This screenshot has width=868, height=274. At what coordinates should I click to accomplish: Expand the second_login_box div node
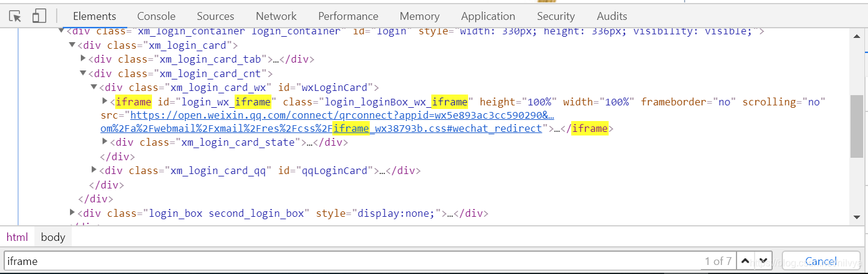[x=72, y=212]
